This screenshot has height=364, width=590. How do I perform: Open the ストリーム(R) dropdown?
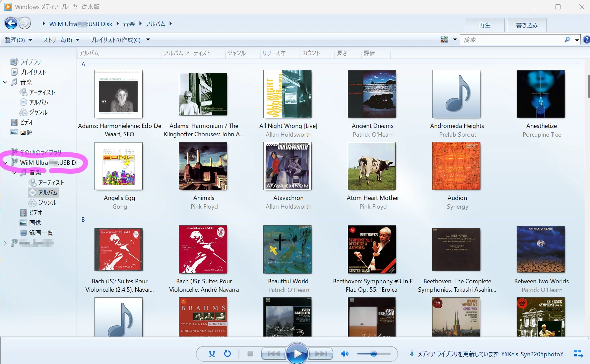click(61, 40)
